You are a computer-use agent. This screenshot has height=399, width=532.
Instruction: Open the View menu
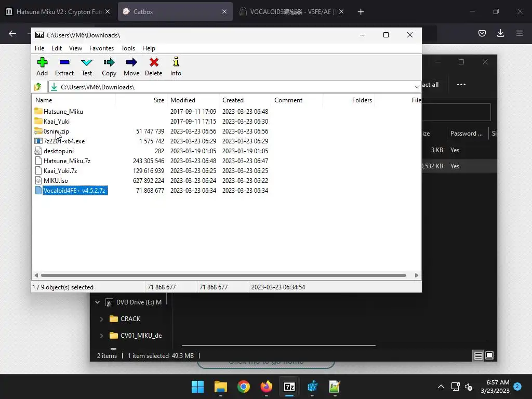(75, 48)
